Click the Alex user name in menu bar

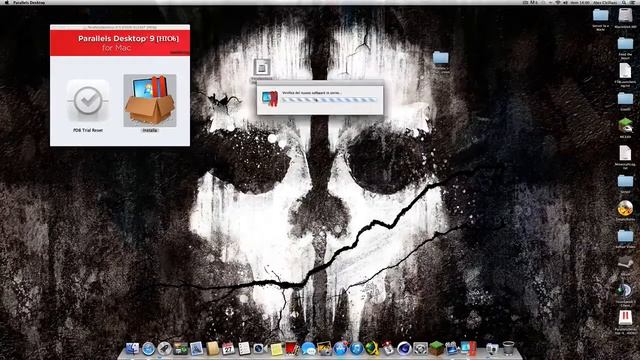tap(605, 2)
